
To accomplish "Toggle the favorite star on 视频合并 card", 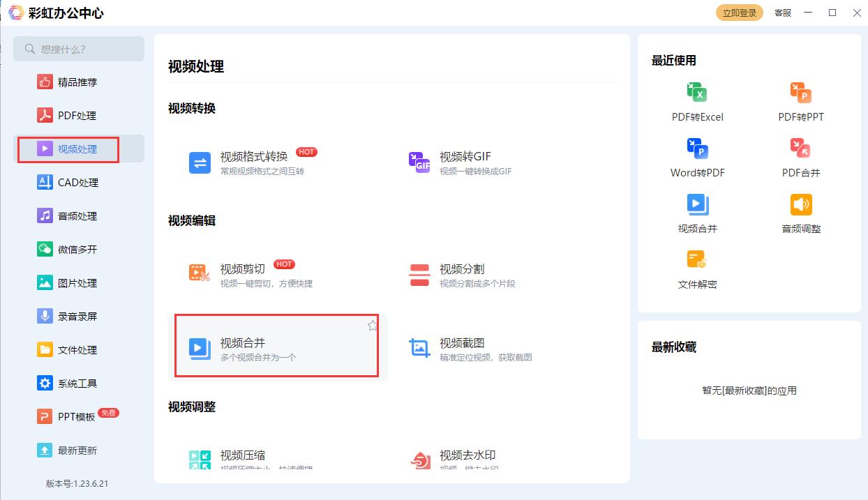I will pos(372,324).
